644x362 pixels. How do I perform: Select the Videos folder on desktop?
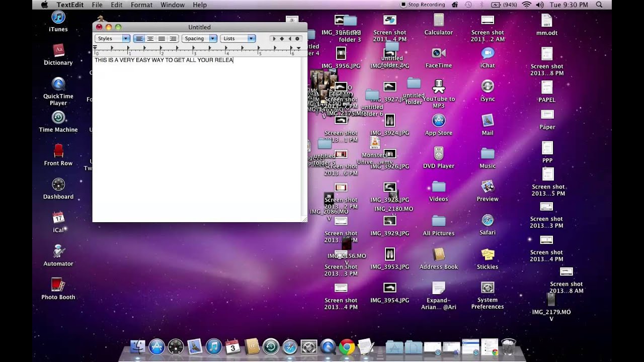click(439, 191)
